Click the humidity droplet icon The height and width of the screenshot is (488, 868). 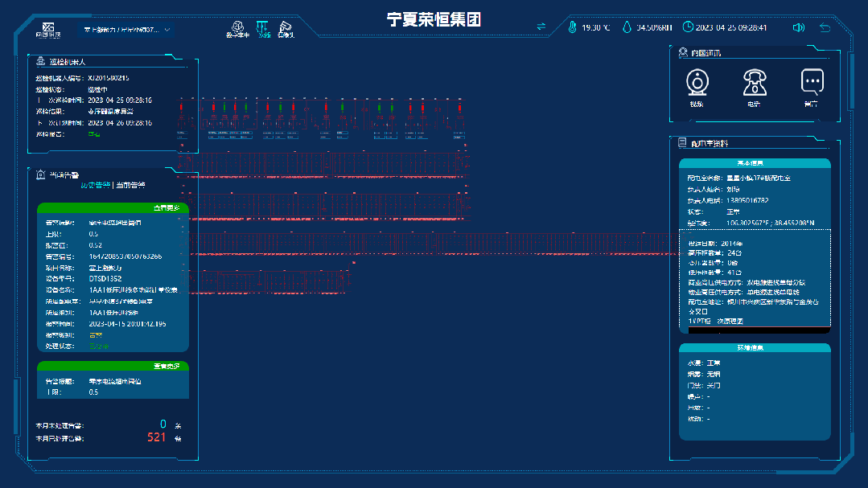[627, 27]
